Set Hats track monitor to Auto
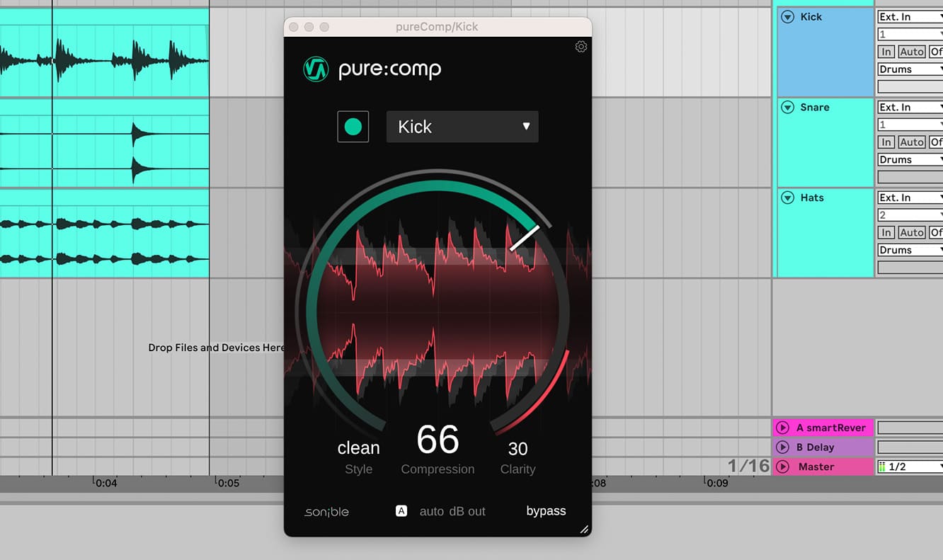This screenshot has height=560, width=943. point(912,233)
